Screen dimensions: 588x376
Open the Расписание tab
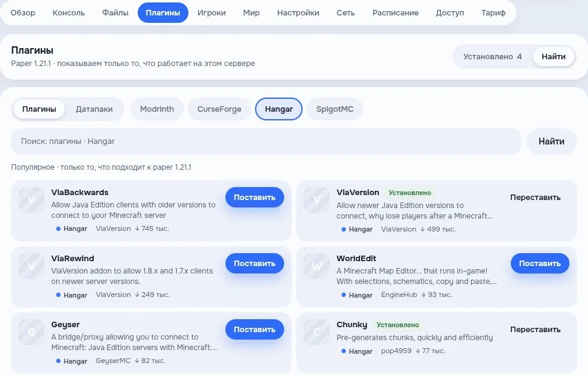coord(395,13)
